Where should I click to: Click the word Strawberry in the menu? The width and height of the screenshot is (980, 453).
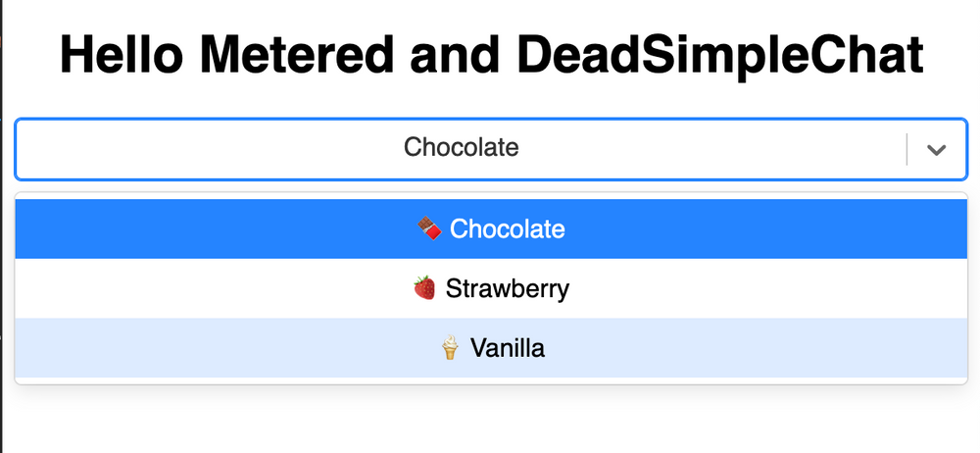coord(508,289)
